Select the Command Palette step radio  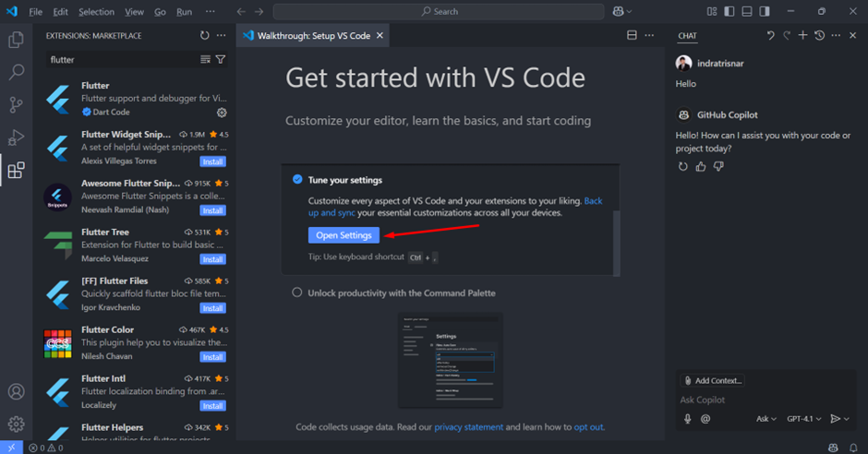pos(297,293)
